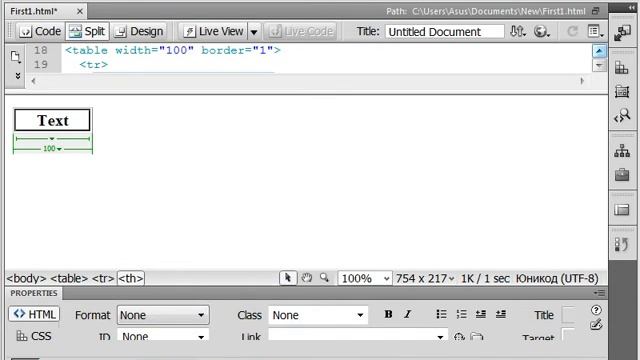Open the column width menu arrow
This screenshot has height=360, width=640.
[x=52, y=139]
